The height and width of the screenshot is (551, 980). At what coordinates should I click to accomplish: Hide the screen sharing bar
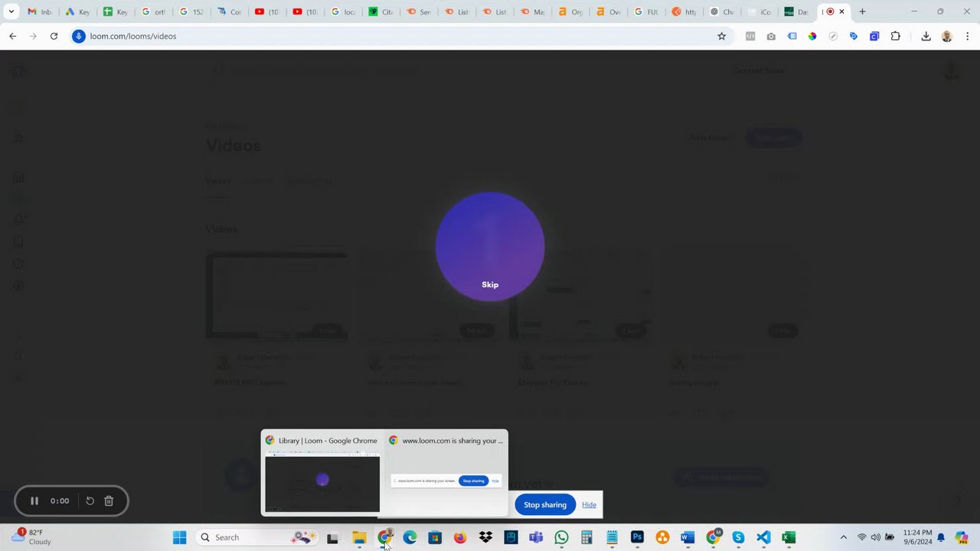tap(589, 505)
